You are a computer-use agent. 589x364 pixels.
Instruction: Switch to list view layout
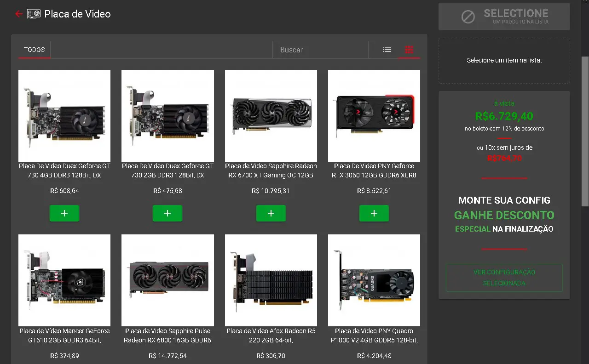(x=387, y=50)
